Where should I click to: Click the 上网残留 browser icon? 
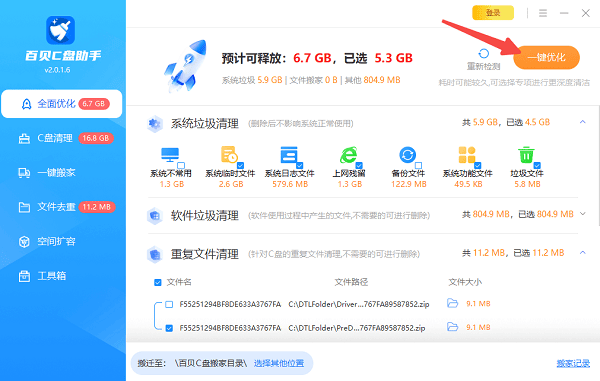[348, 155]
